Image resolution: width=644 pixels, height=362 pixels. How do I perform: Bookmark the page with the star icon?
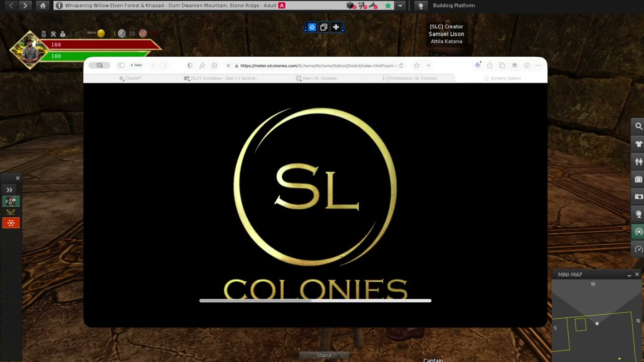(x=417, y=65)
